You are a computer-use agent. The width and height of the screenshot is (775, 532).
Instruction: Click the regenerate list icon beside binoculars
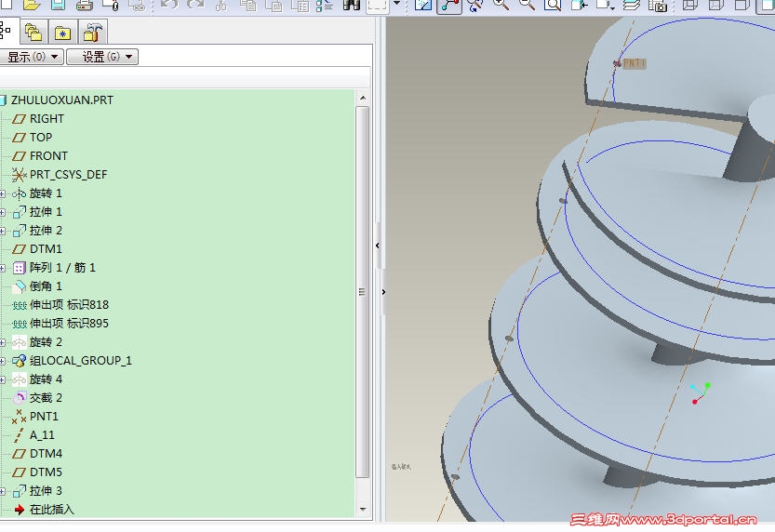(x=326, y=5)
